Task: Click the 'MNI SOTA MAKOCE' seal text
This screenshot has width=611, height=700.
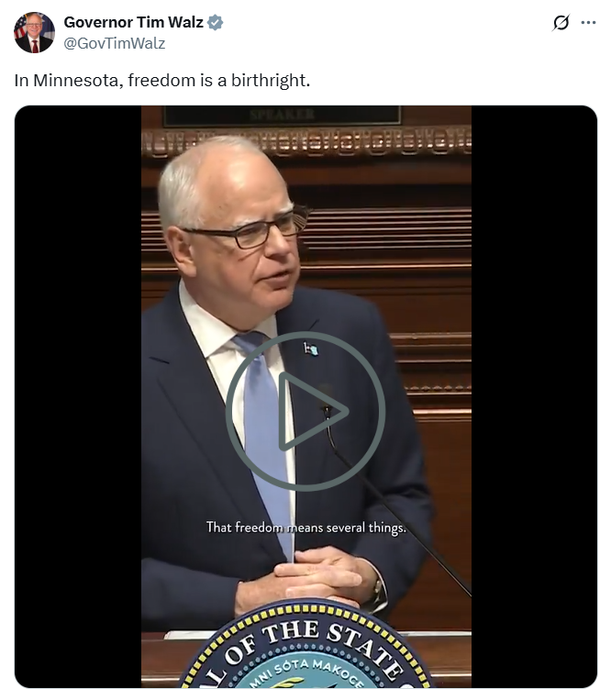Action: pos(306,671)
